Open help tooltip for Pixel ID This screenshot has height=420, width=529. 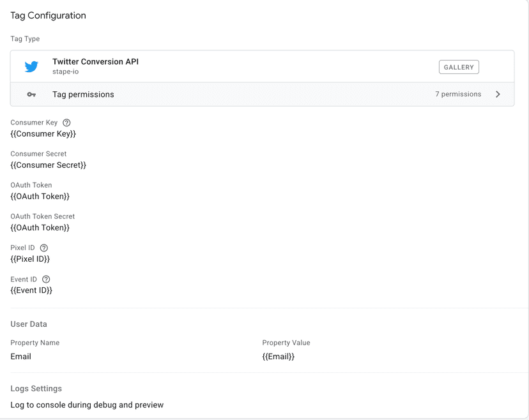pyautogui.click(x=43, y=248)
